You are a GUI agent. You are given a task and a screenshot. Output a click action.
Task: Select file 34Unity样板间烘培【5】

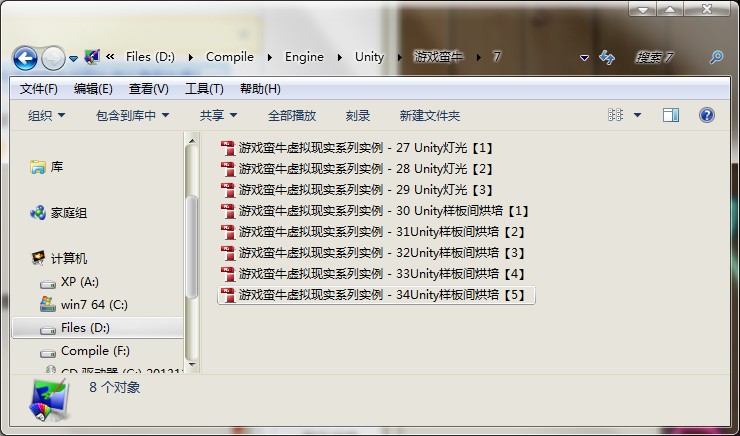pos(376,295)
